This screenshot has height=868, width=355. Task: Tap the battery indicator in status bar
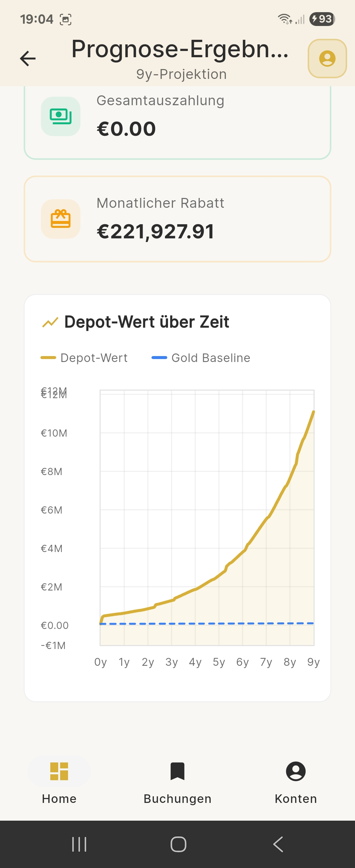[322, 19]
